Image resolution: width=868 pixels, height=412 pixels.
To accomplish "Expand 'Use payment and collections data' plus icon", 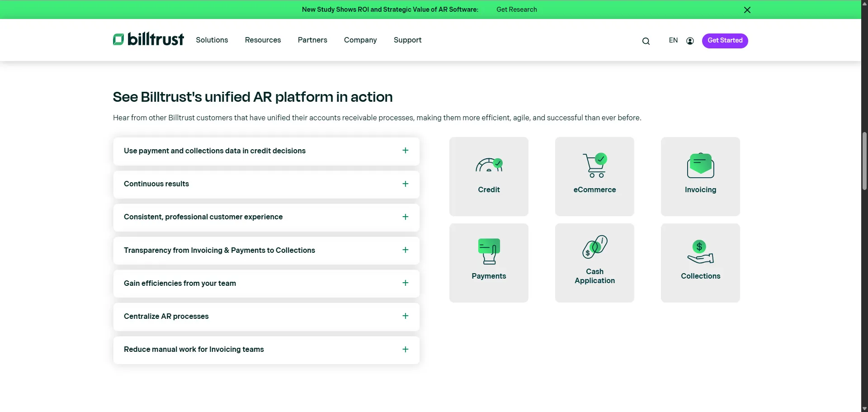I will 406,151.
